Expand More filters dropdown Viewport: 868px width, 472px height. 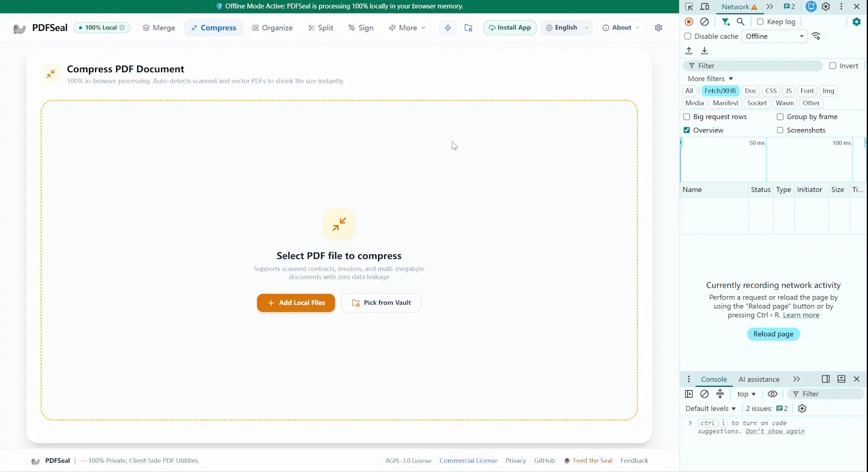pos(711,79)
